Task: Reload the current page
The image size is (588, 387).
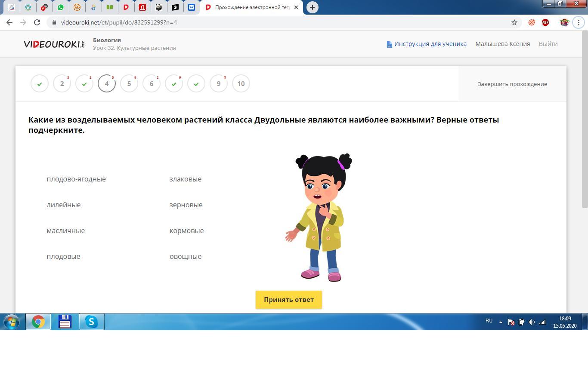Action: click(x=37, y=22)
